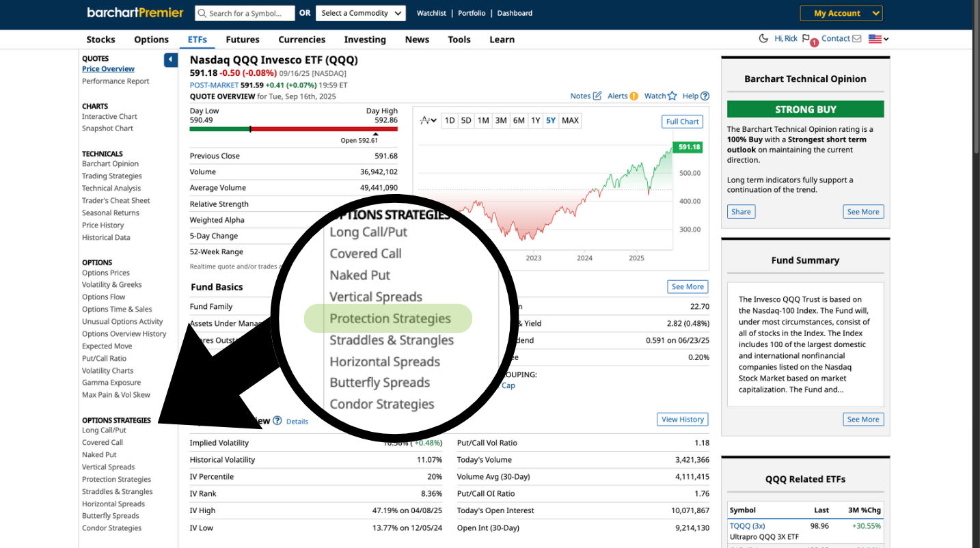Click the View History button

(x=683, y=420)
